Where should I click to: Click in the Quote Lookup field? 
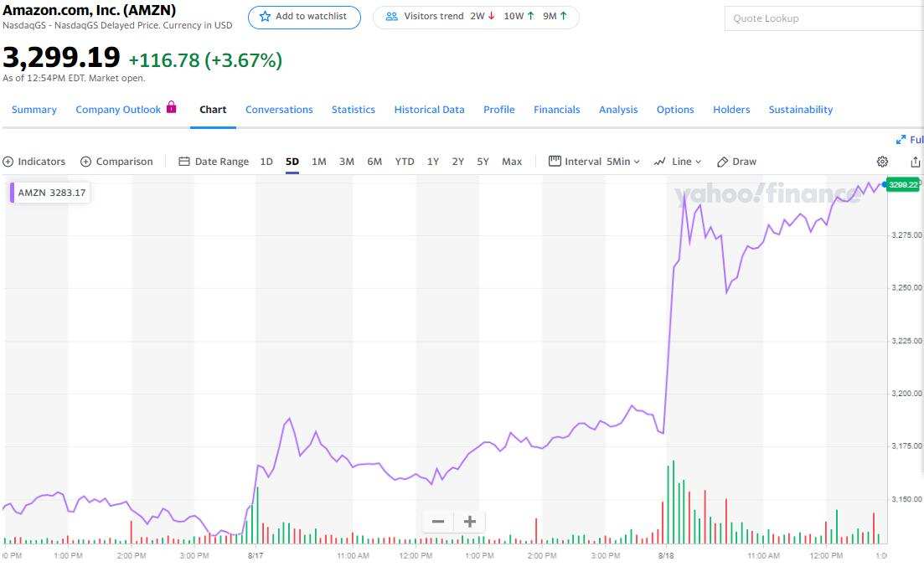823,18
